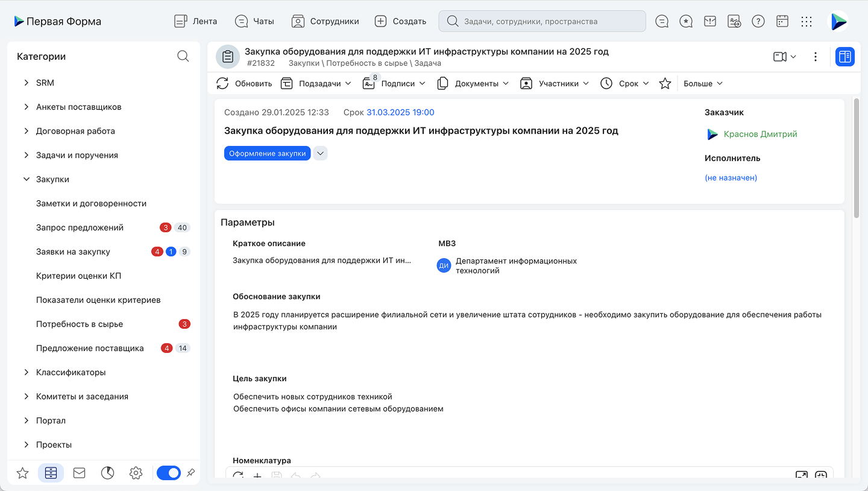Expand Договорная работа category
Screen dimensions: 868x491
coord(26,131)
